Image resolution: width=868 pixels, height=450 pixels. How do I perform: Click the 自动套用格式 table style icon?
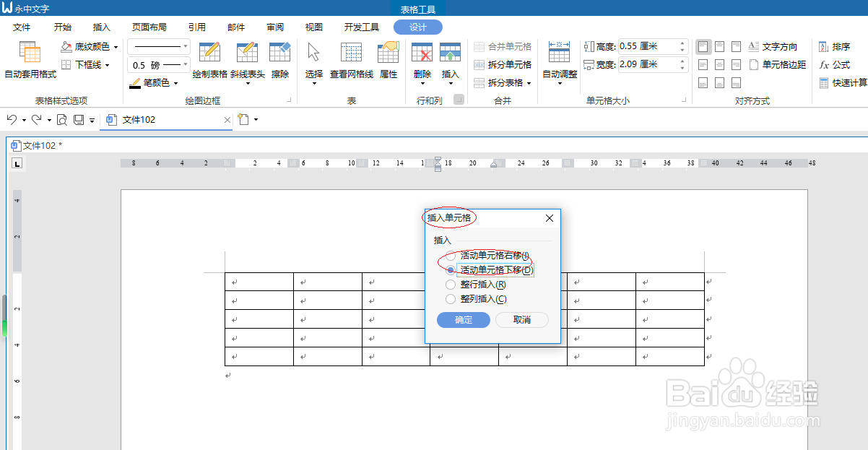(30, 53)
